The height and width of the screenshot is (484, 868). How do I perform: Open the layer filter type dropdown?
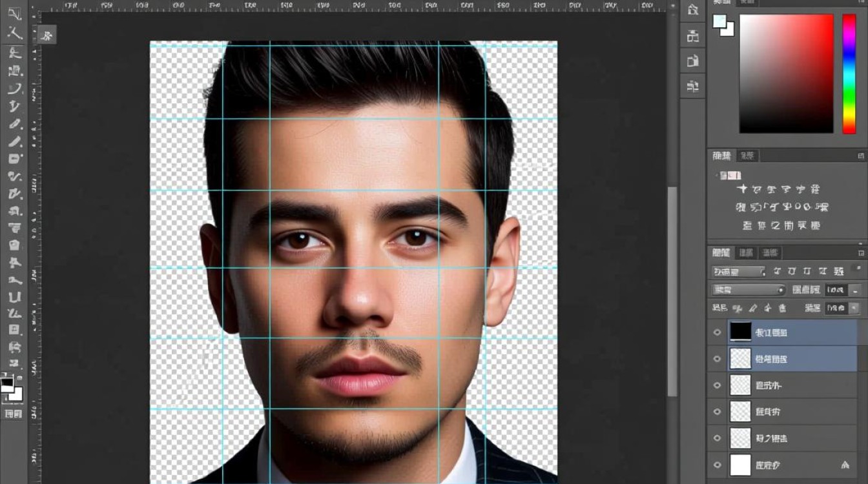click(738, 272)
